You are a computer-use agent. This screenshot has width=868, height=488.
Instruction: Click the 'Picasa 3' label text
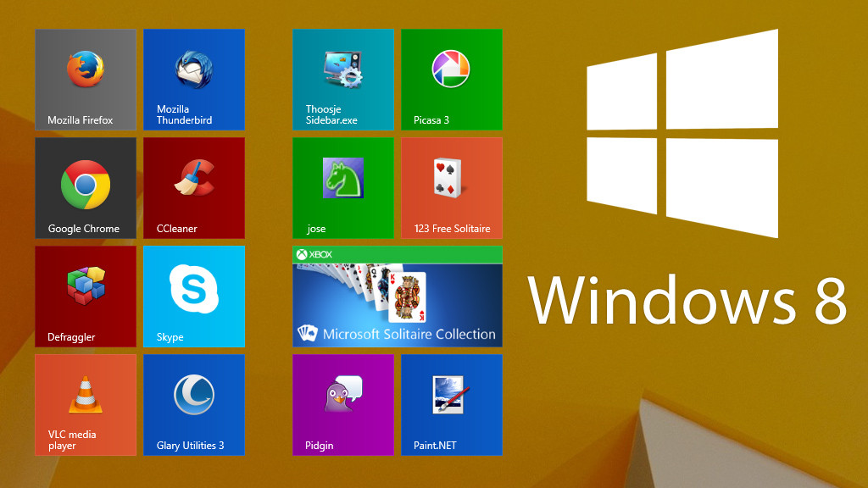point(431,120)
